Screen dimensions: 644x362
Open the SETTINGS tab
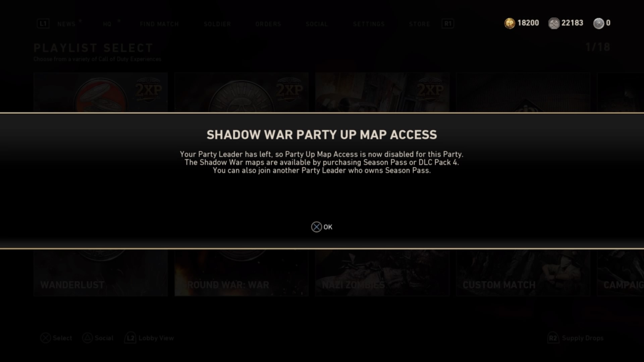[369, 24]
